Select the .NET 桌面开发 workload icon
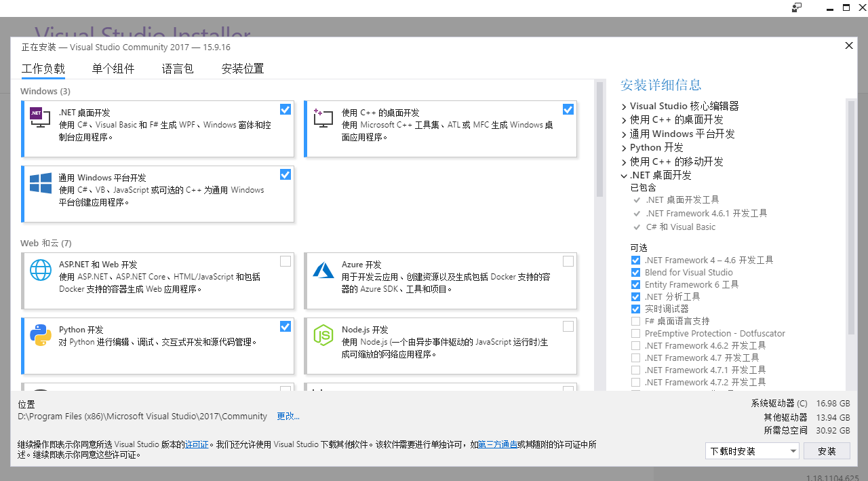The image size is (868, 481). [40, 117]
